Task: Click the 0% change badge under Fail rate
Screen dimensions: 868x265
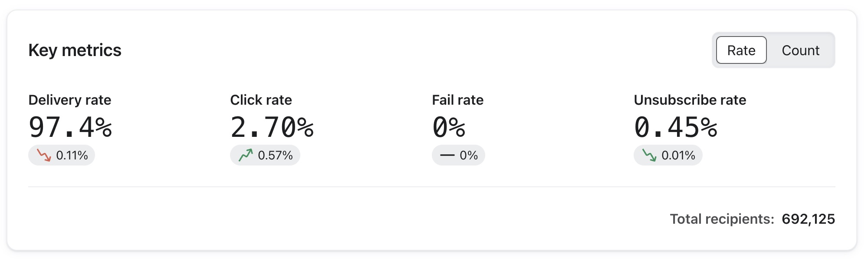Action: 459,154
